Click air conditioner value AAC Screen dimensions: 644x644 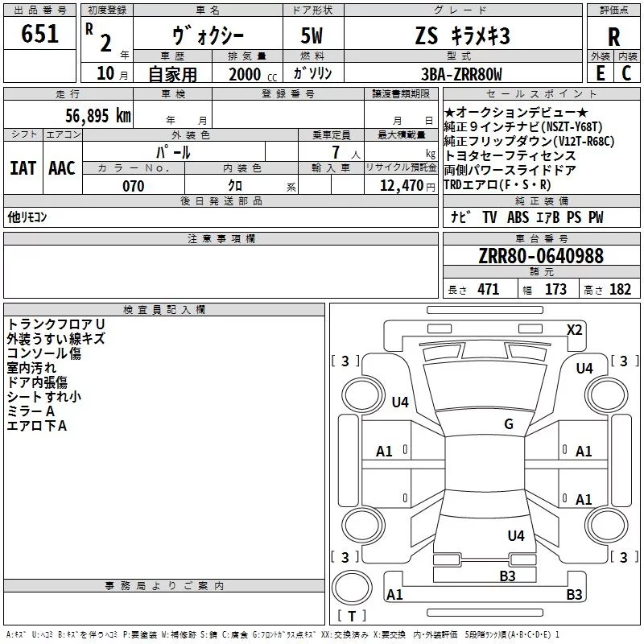click(x=62, y=168)
